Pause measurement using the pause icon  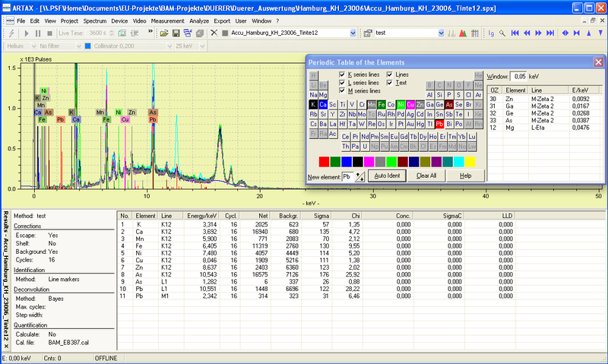pyautogui.click(x=38, y=33)
